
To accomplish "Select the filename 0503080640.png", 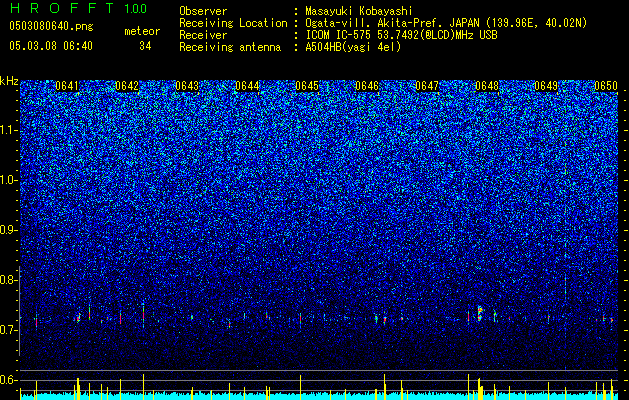I will pyautogui.click(x=51, y=26).
